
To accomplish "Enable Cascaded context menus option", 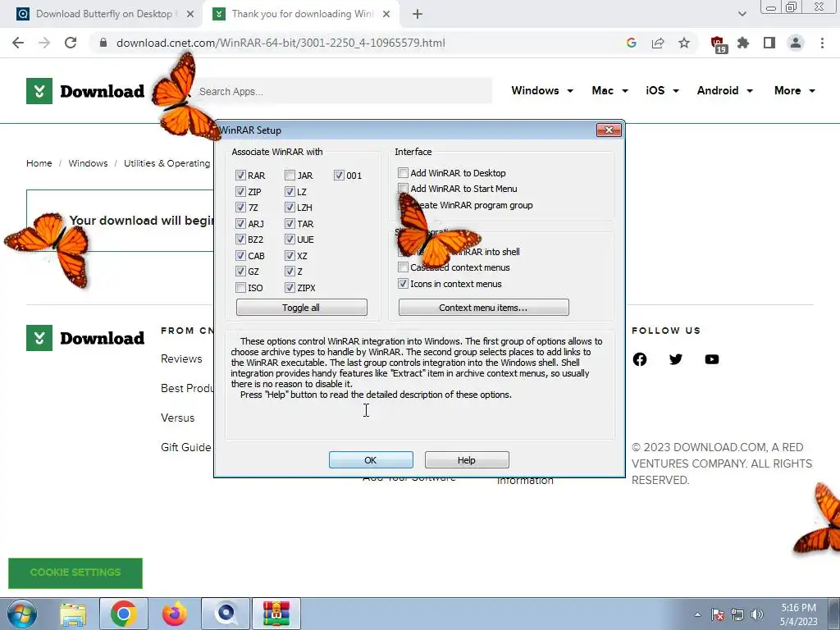I will click(404, 267).
